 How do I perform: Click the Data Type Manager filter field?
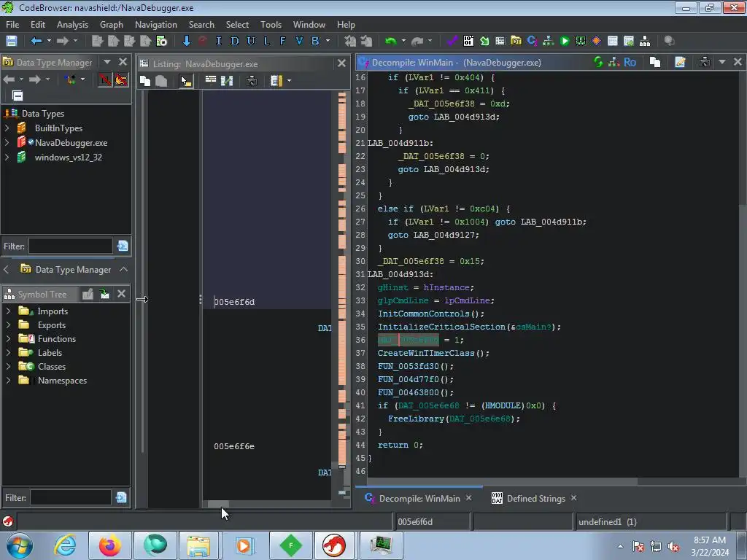pyautogui.click(x=71, y=246)
